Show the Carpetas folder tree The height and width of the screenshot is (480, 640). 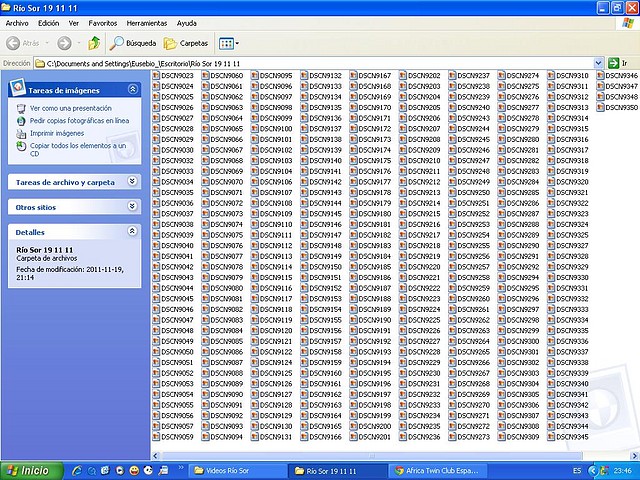point(186,43)
